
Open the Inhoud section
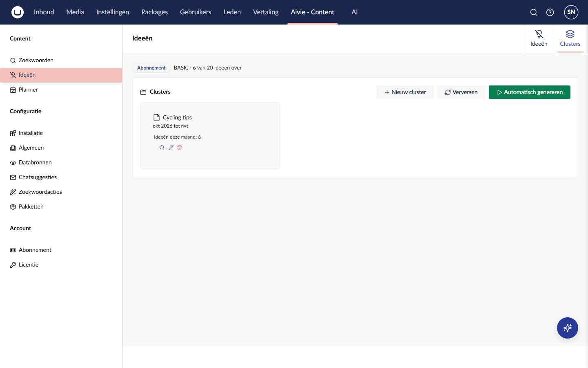(44, 12)
